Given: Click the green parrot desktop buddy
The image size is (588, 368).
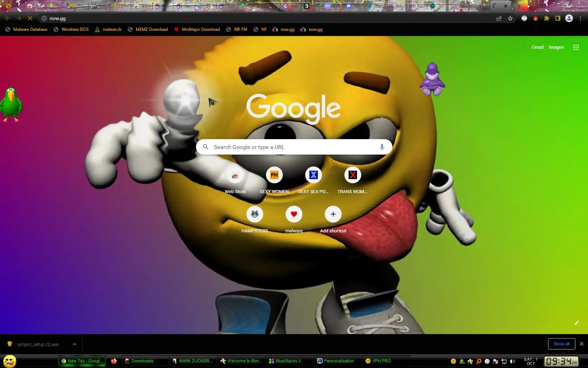Looking at the screenshot, I should (x=11, y=104).
